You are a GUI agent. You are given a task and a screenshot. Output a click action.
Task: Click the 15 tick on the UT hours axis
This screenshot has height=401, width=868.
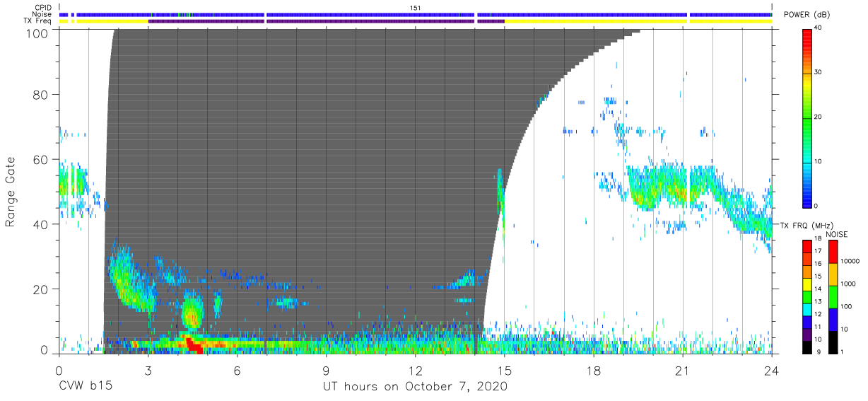[x=504, y=370]
